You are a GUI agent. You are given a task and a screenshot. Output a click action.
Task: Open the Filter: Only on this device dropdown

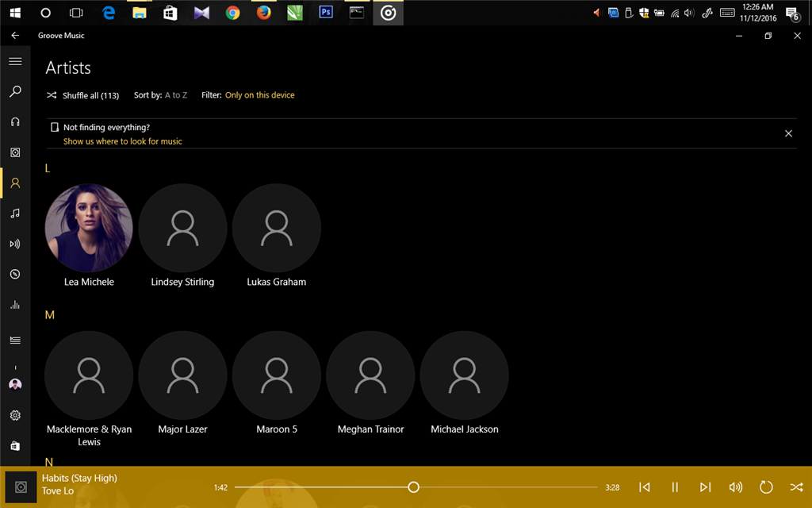(x=248, y=95)
